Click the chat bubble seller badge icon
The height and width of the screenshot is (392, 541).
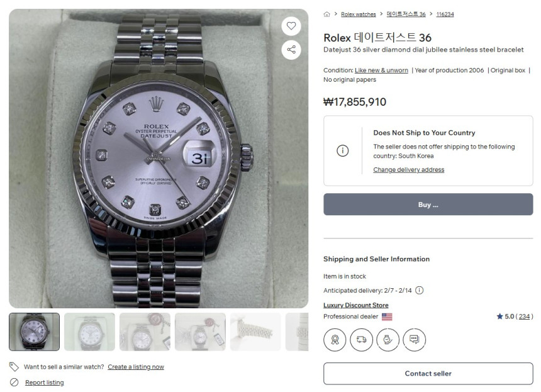pyautogui.click(x=414, y=339)
